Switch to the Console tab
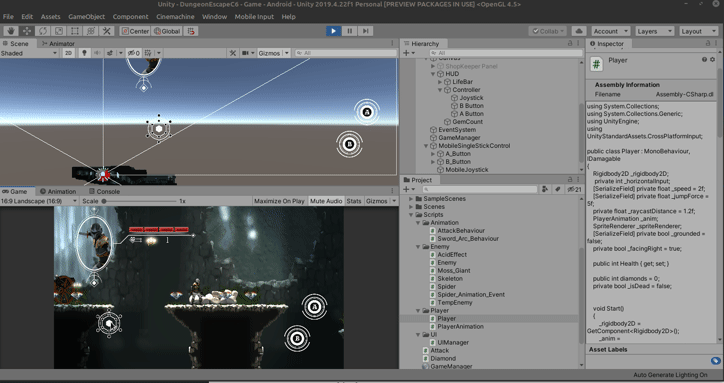The image size is (724, 383). 104,191
